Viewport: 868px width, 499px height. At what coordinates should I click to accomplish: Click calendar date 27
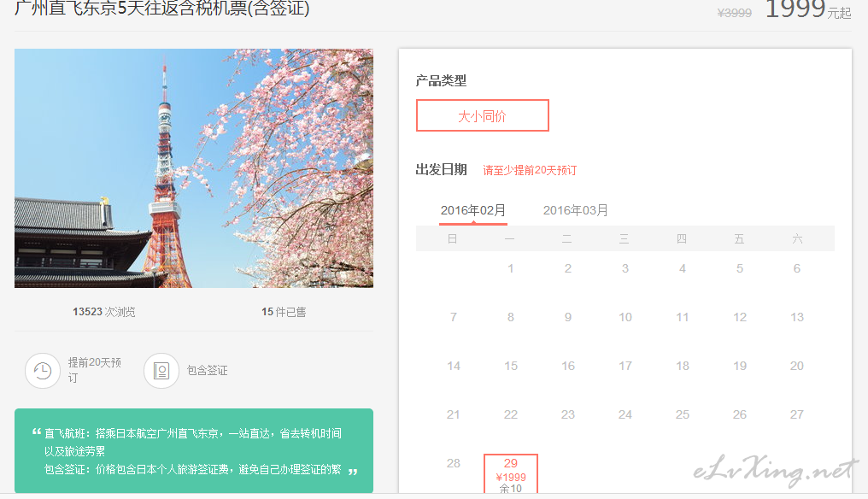coord(796,414)
